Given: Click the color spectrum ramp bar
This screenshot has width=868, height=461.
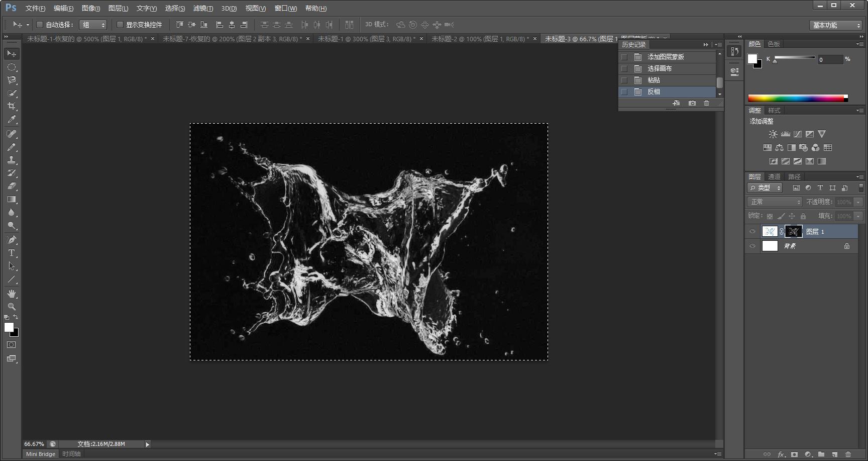Looking at the screenshot, I should 797,99.
